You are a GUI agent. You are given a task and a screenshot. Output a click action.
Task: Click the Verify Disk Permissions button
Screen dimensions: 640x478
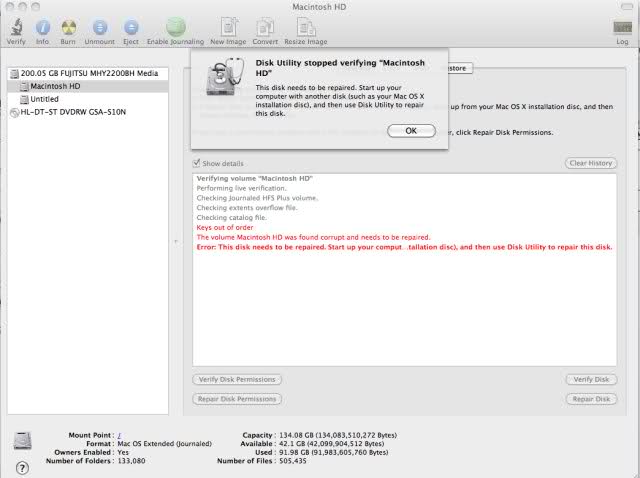237,380
